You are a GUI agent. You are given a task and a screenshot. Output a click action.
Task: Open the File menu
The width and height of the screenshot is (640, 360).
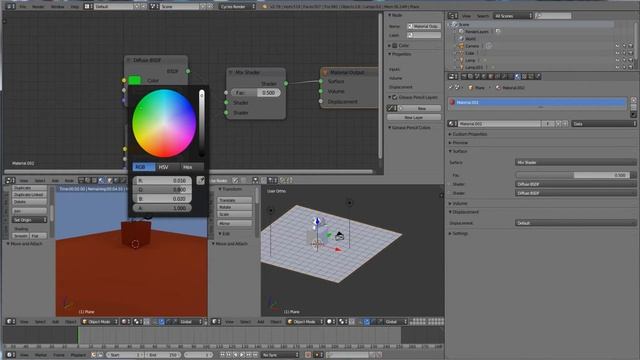coord(23,7)
